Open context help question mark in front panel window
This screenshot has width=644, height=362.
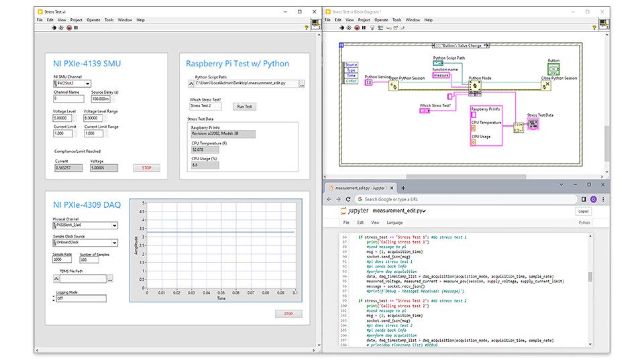click(307, 27)
